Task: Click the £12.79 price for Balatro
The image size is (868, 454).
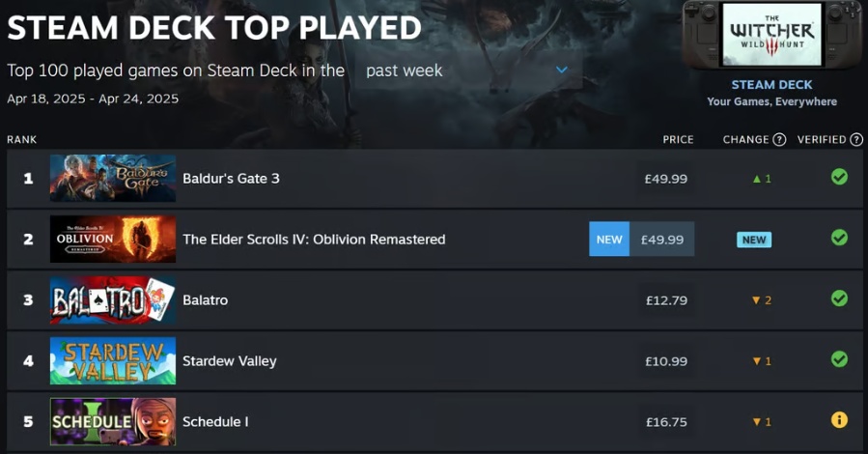Action: click(666, 300)
